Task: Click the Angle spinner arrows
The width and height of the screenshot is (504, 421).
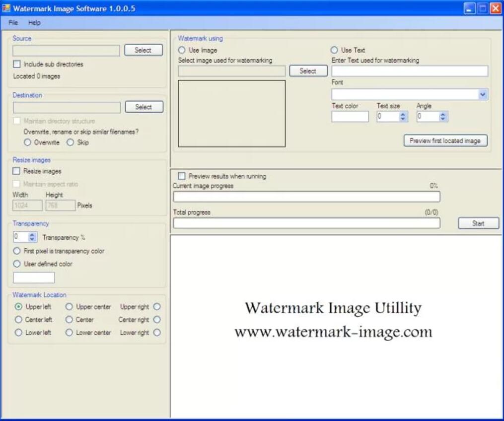Action: tap(443, 117)
